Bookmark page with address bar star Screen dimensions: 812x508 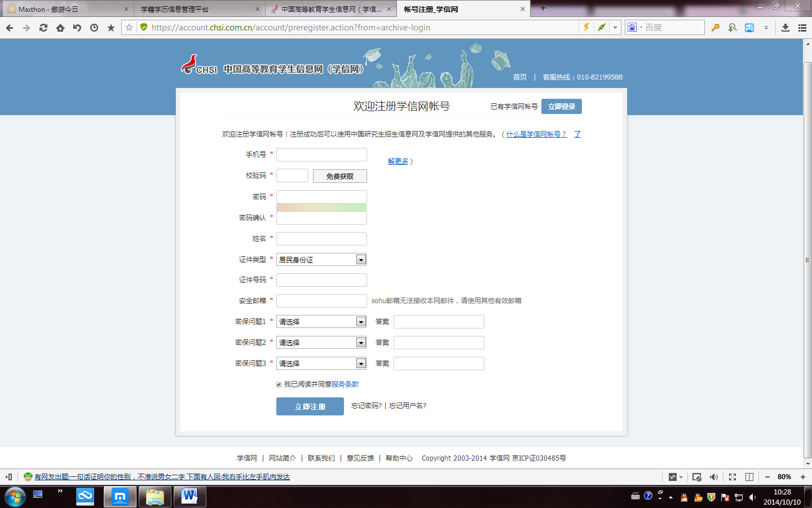coord(129,27)
